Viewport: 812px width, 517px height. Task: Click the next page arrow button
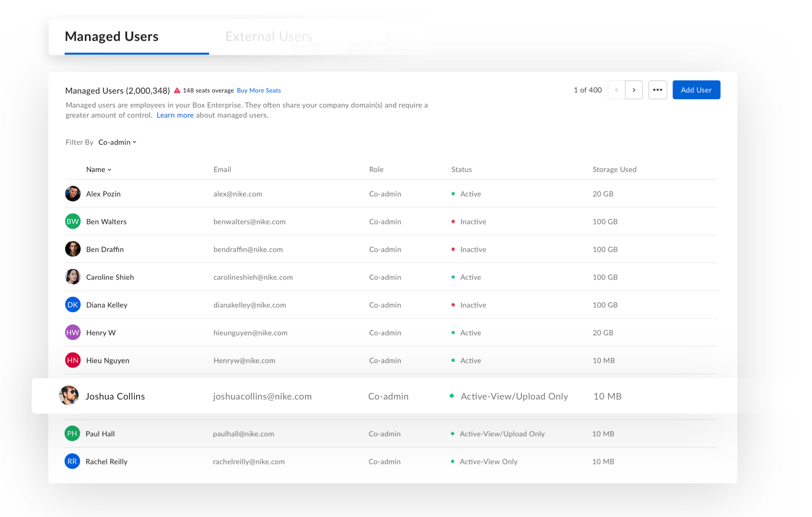click(x=633, y=90)
